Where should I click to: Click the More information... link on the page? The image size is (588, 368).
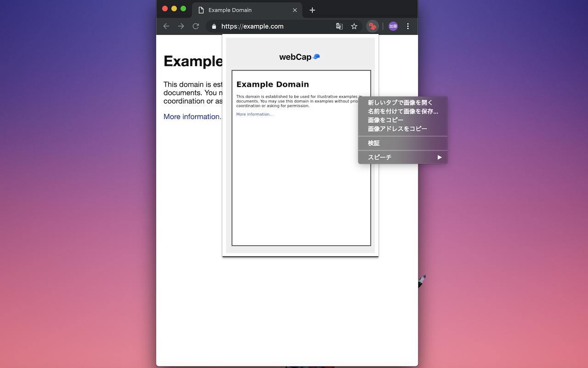(x=192, y=117)
